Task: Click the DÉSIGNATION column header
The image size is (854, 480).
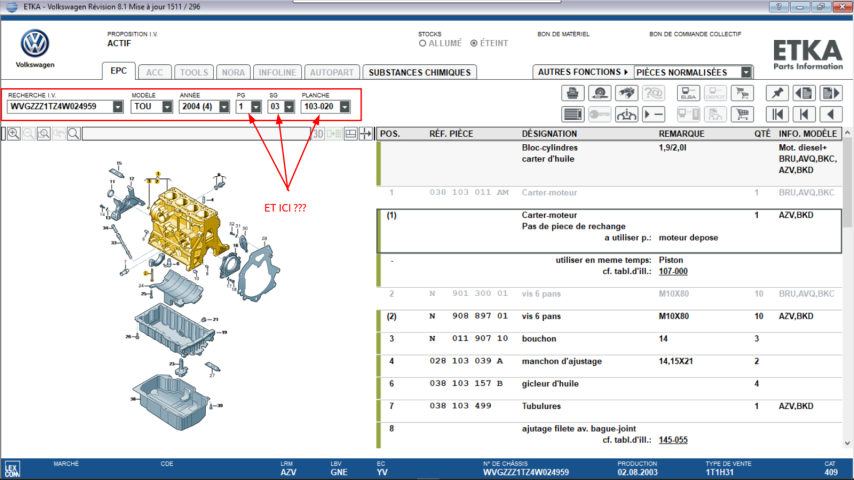Action: (549, 133)
